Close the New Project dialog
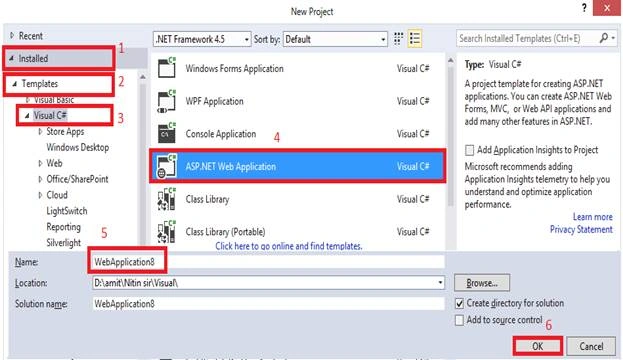 tap(606, 8)
